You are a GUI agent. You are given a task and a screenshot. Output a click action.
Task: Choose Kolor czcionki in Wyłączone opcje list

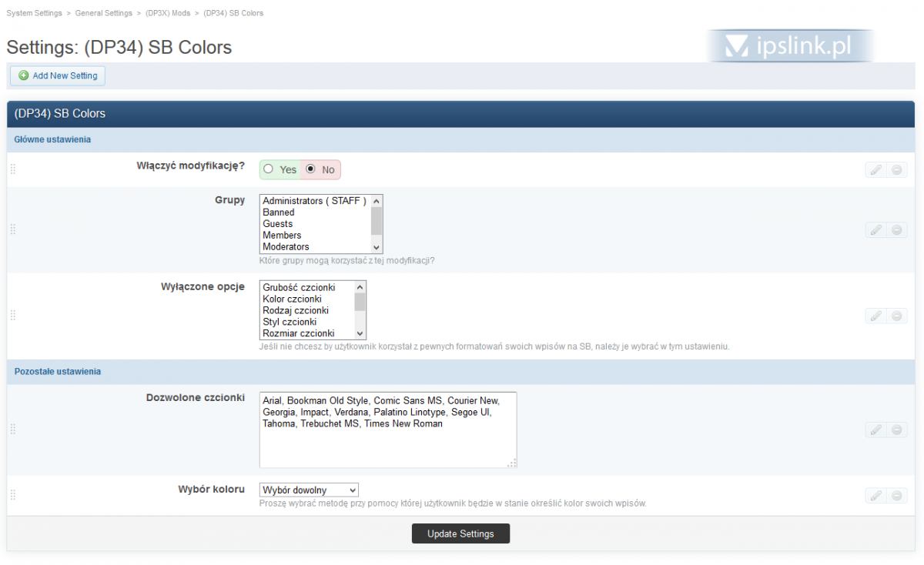(292, 299)
